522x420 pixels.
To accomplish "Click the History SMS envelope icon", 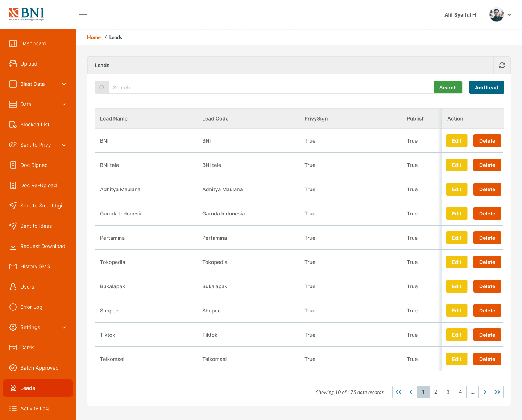I will (13, 266).
